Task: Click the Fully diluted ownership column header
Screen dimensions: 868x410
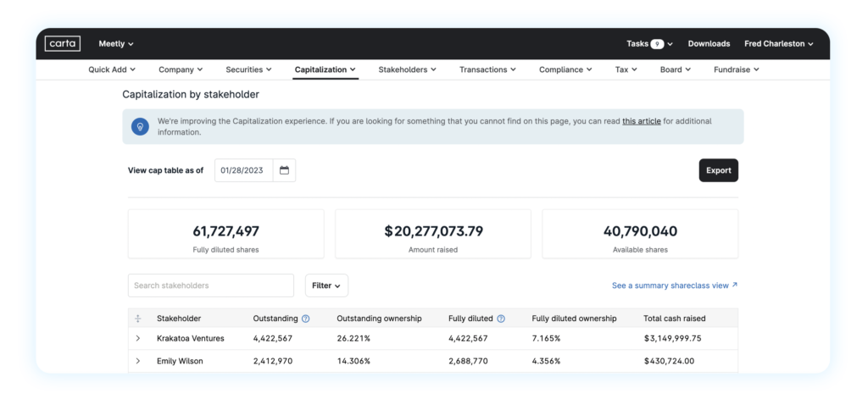Action: tap(574, 319)
